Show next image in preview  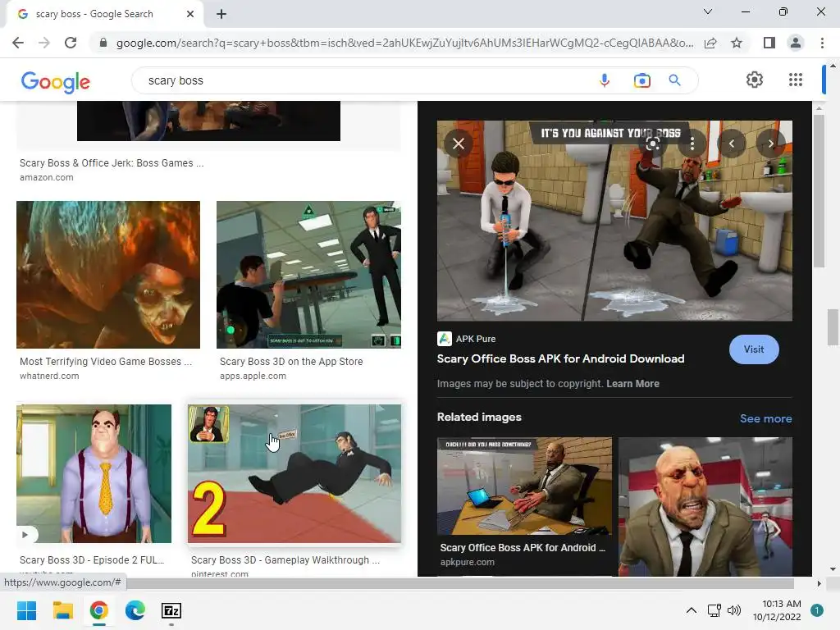771,144
